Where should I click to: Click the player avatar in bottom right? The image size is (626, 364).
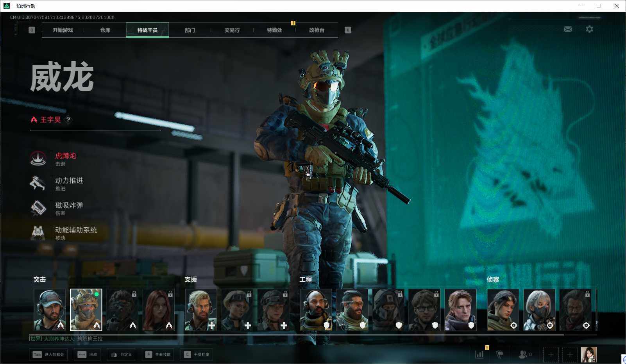click(x=588, y=355)
